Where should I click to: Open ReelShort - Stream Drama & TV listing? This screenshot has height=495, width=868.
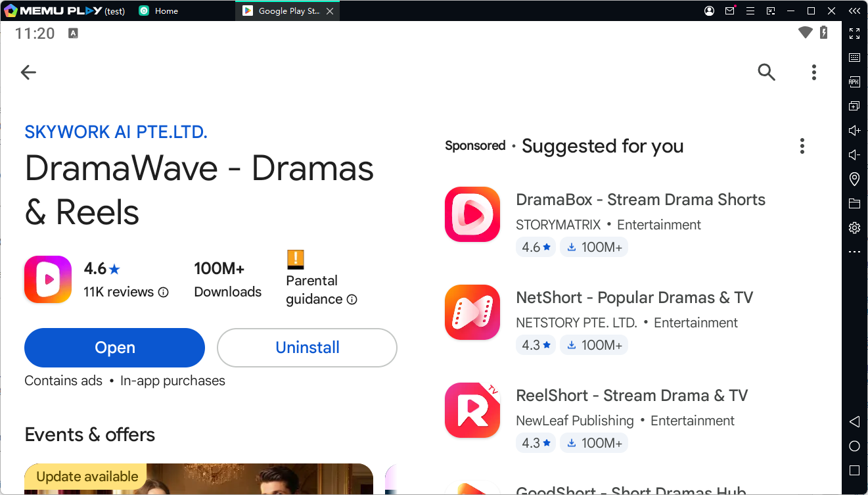click(632, 396)
